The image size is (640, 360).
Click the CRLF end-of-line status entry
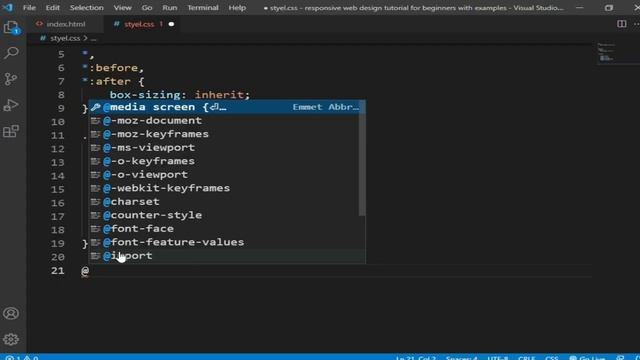click(527, 358)
